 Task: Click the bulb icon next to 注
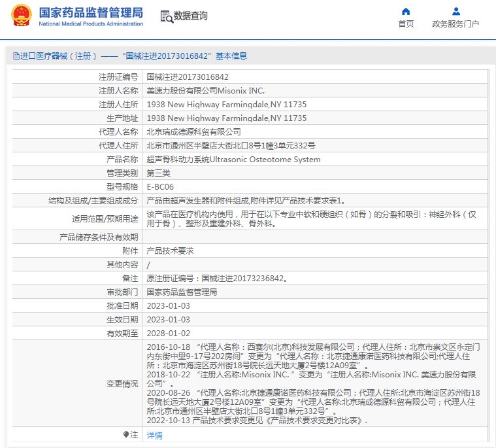tap(126, 434)
